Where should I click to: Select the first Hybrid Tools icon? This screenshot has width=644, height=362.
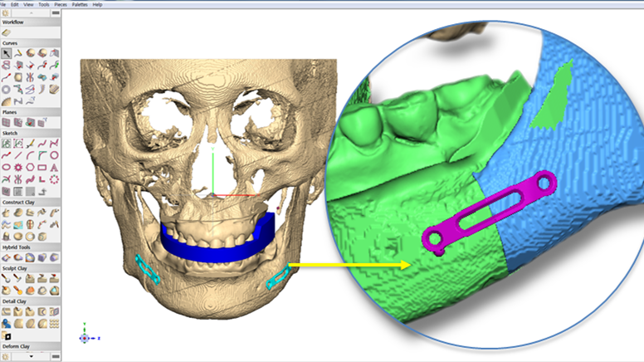coord(7,257)
